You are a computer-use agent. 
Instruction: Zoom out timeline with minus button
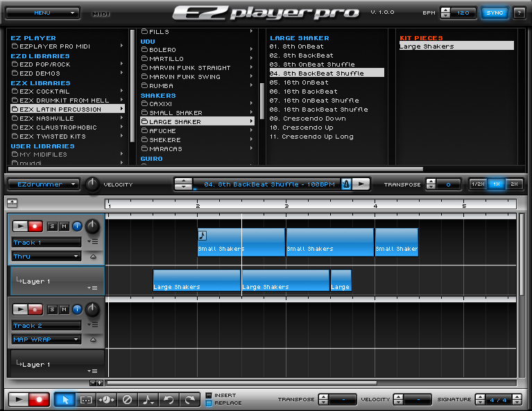93,383
